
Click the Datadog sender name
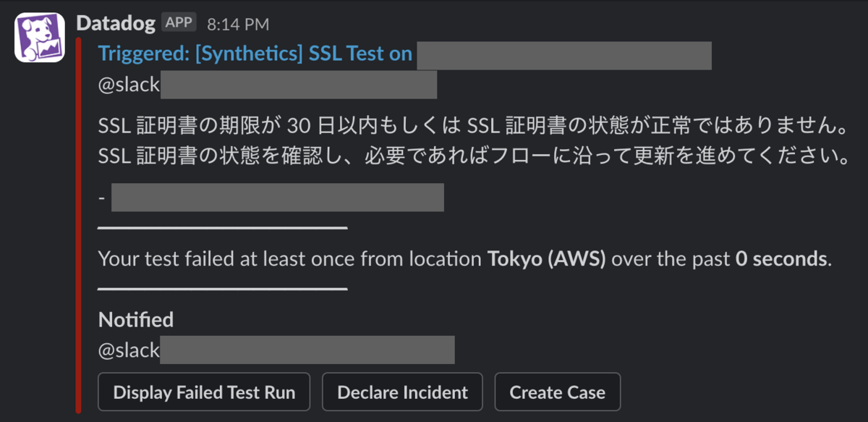point(116,23)
